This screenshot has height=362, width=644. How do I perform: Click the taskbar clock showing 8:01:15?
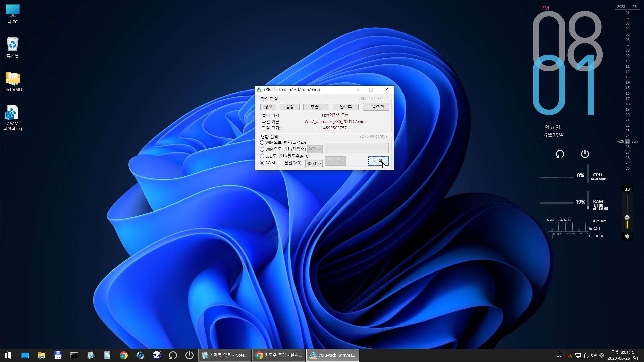[x=623, y=355]
